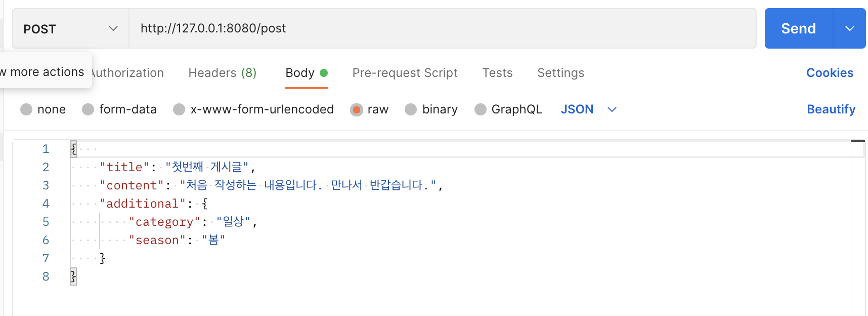Open the Send options dropdown arrow

850,28
